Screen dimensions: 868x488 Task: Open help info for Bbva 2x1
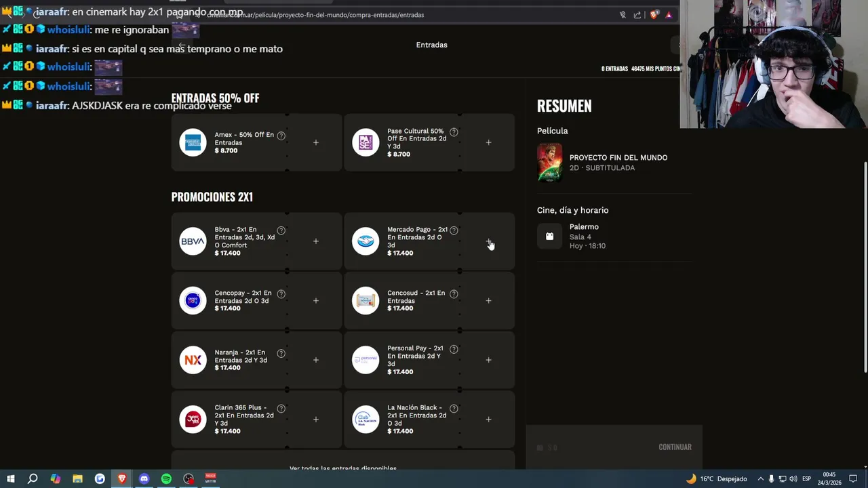281,230
